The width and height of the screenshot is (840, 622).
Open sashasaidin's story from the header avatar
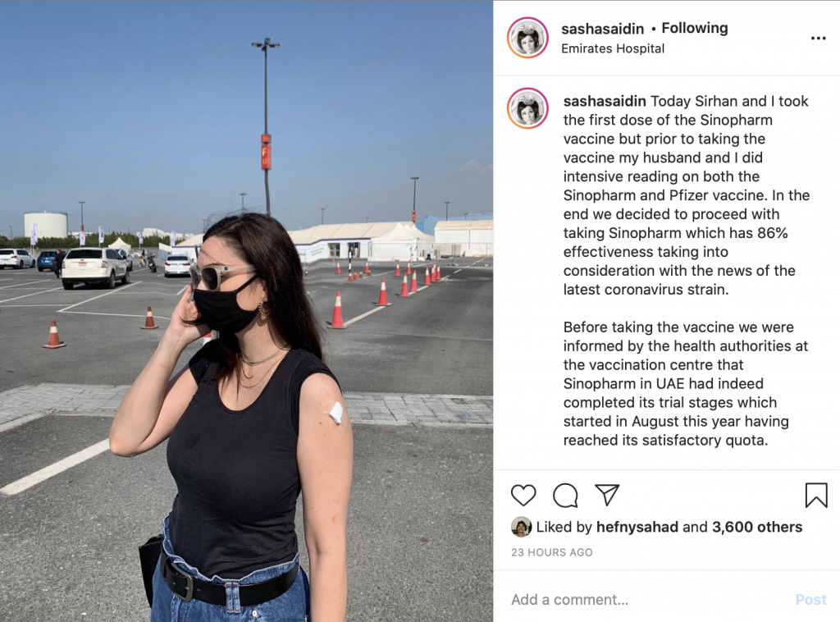pyautogui.click(x=527, y=38)
